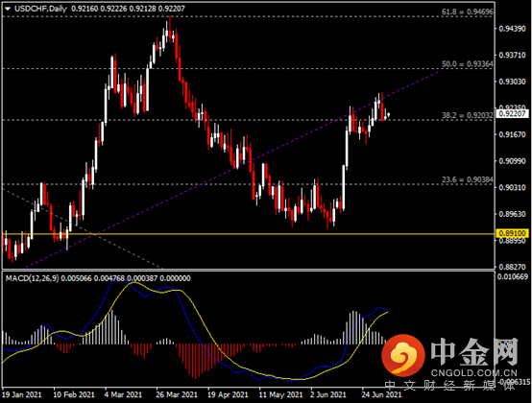Click the 24 Jun 2021 date marker

click(381, 395)
